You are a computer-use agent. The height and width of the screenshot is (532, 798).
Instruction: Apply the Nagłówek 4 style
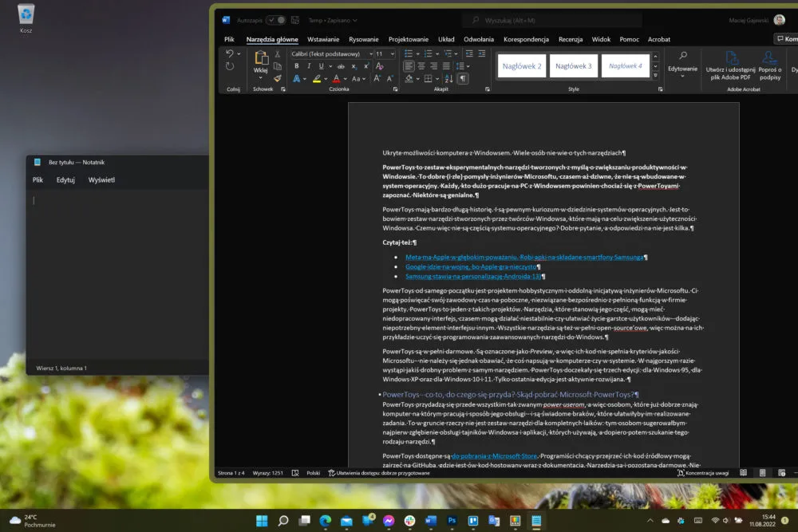click(x=626, y=66)
